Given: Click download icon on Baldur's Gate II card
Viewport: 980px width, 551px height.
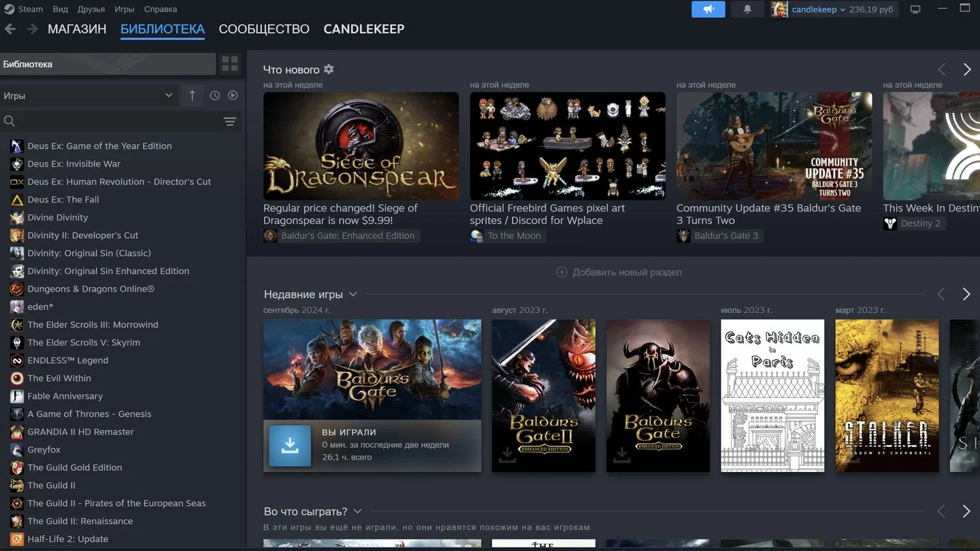Looking at the screenshot, I should [x=507, y=454].
